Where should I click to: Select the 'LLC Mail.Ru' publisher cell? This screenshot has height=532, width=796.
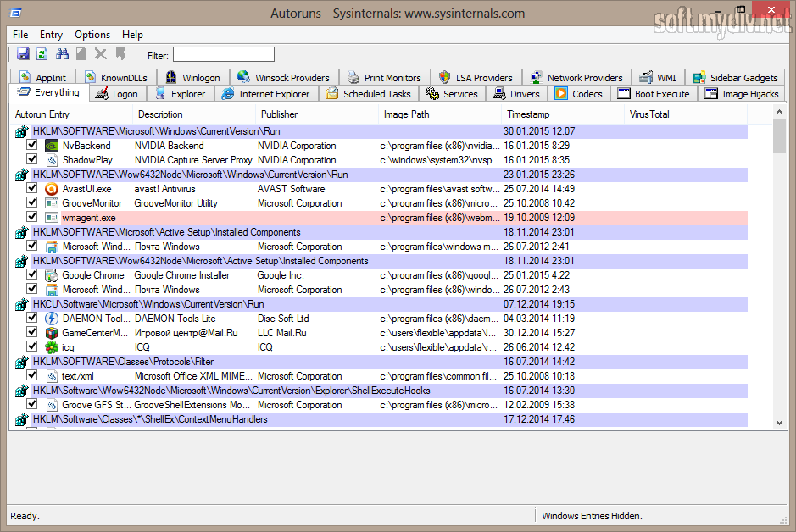[282, 333]
